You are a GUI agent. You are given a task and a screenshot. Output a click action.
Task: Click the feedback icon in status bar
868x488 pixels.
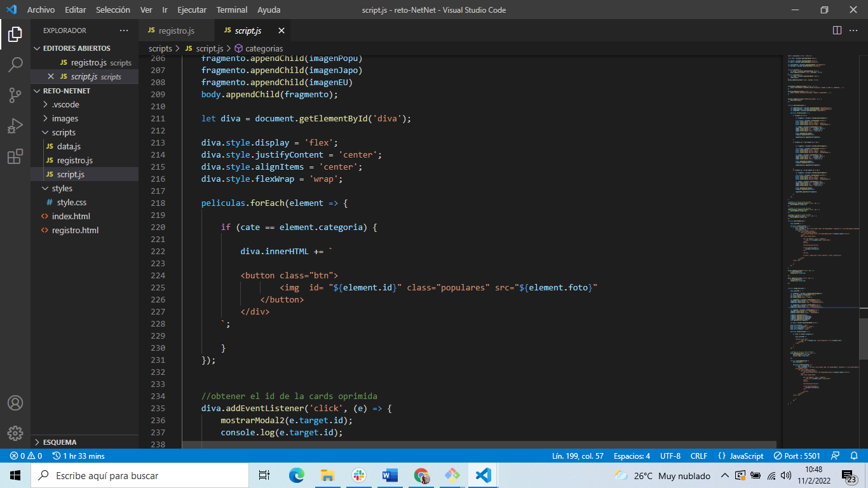[836, 456]
